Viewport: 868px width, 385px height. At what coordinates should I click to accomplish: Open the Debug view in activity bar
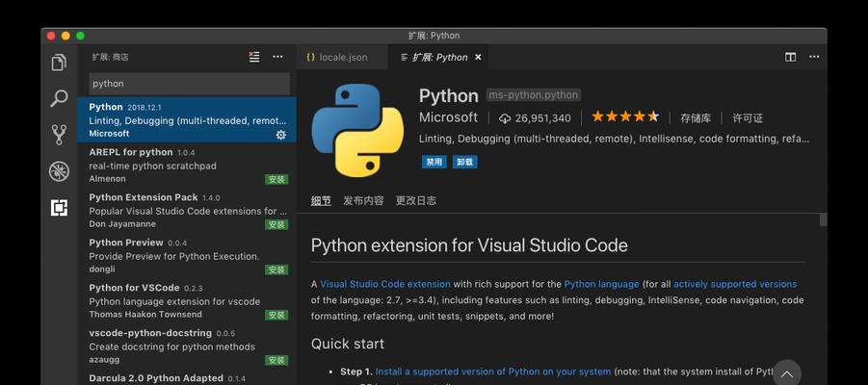coord(59,171)
